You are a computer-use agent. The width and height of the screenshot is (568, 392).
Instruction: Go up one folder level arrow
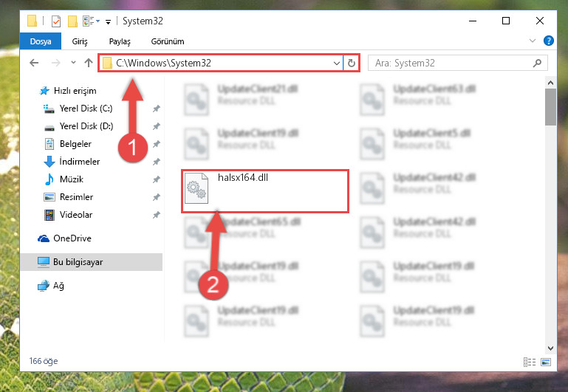point(89,63)
